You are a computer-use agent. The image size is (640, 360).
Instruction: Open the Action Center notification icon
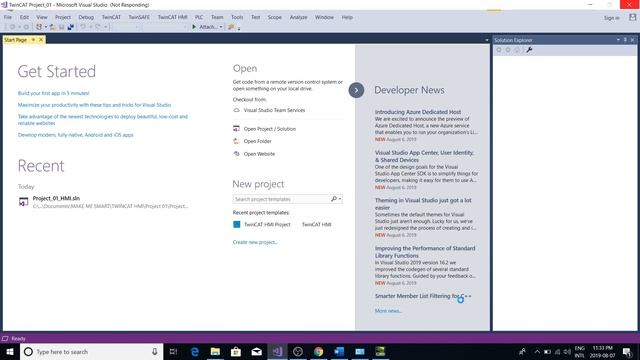[627, 351]
